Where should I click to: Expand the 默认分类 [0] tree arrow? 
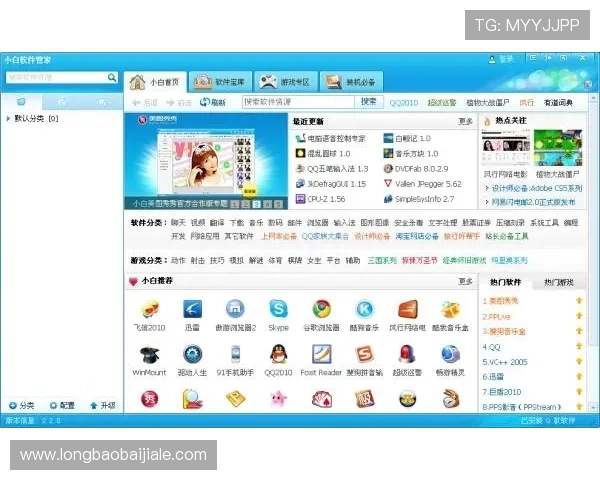tap(8, 119)
